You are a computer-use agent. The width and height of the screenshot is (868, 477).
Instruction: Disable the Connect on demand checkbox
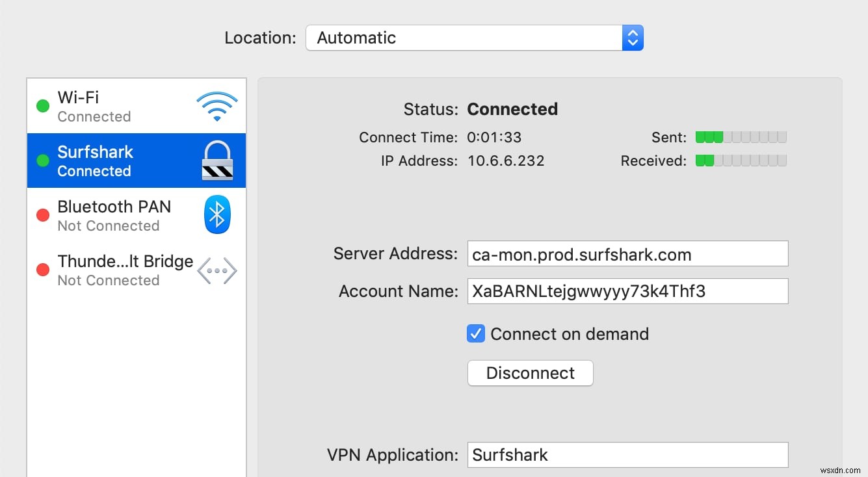coord(475,333)
